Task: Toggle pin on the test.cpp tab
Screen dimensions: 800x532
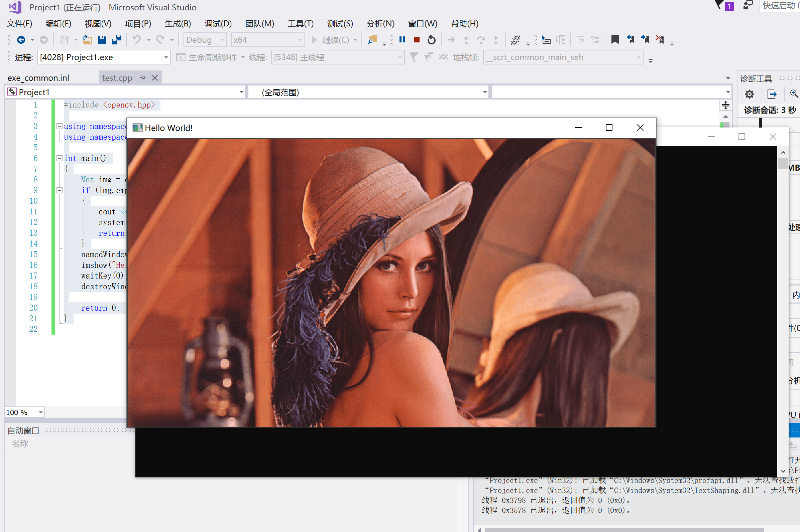Action: (143, 78)
